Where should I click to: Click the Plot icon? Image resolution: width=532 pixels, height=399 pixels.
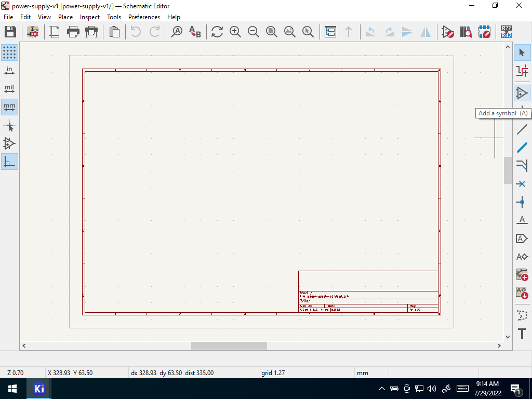[91, 32]
